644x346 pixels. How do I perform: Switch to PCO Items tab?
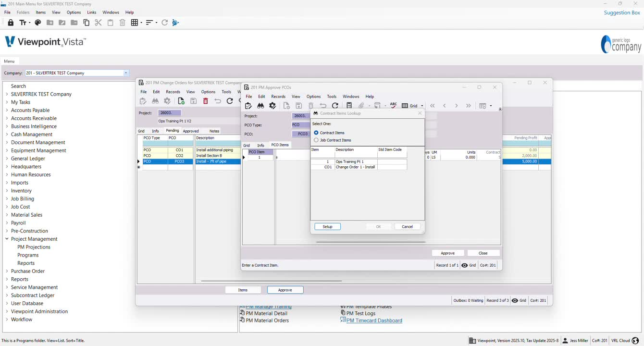[280, 145]
